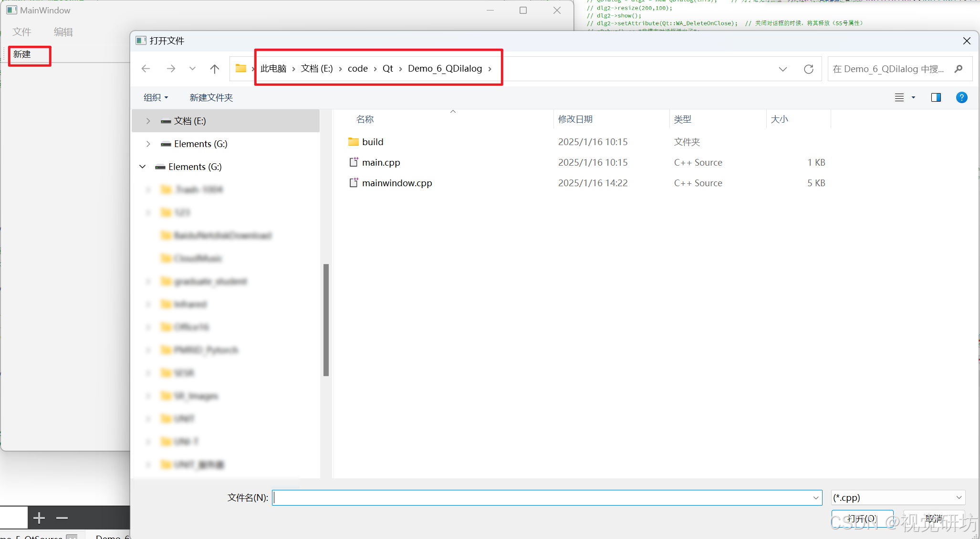Open the recent locations dropdown arrow
Screen dimensions: 980x539
[192, 69]
